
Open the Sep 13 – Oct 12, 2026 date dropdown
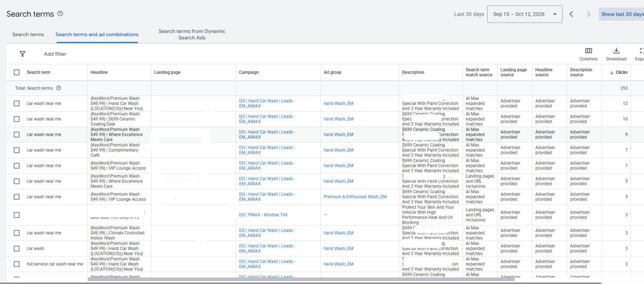click(525, 14)
